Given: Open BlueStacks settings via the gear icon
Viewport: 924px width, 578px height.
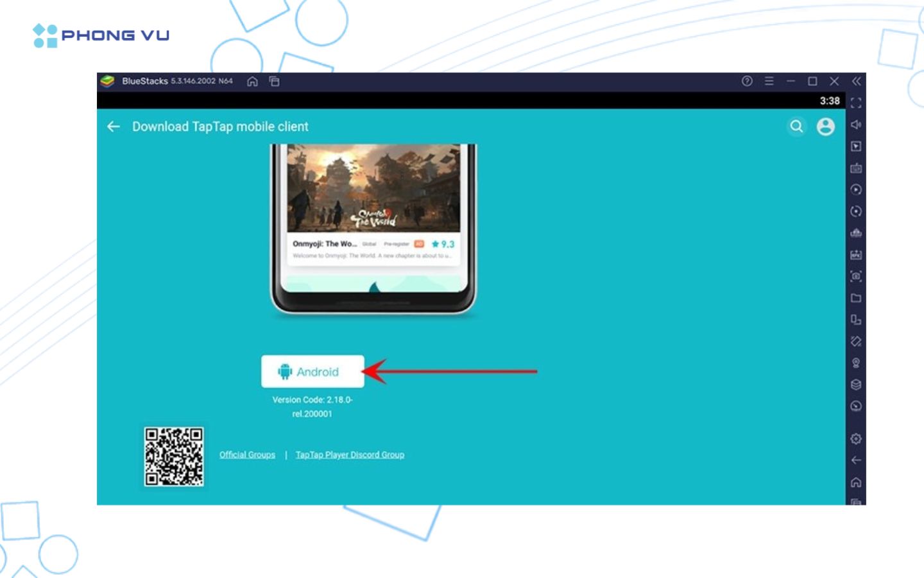Looking at the screenshot, I should coord(856,439).
